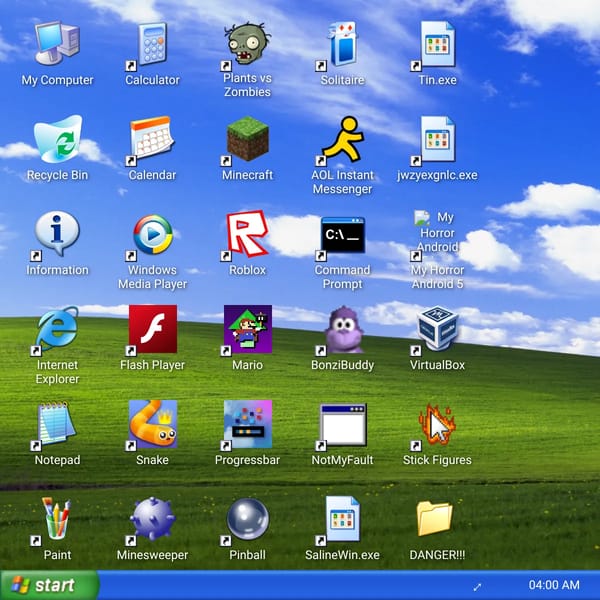This screenshot has height=600, width=600.
Task: Select the jwzyexgnlc.exe file icon
Action: tap(437, 138)
